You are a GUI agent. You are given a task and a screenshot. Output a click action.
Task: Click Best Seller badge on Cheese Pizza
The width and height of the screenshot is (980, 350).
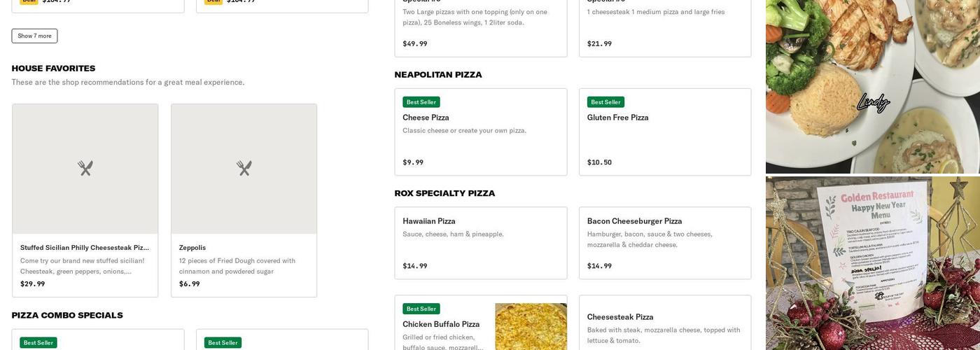coord(421,102)
